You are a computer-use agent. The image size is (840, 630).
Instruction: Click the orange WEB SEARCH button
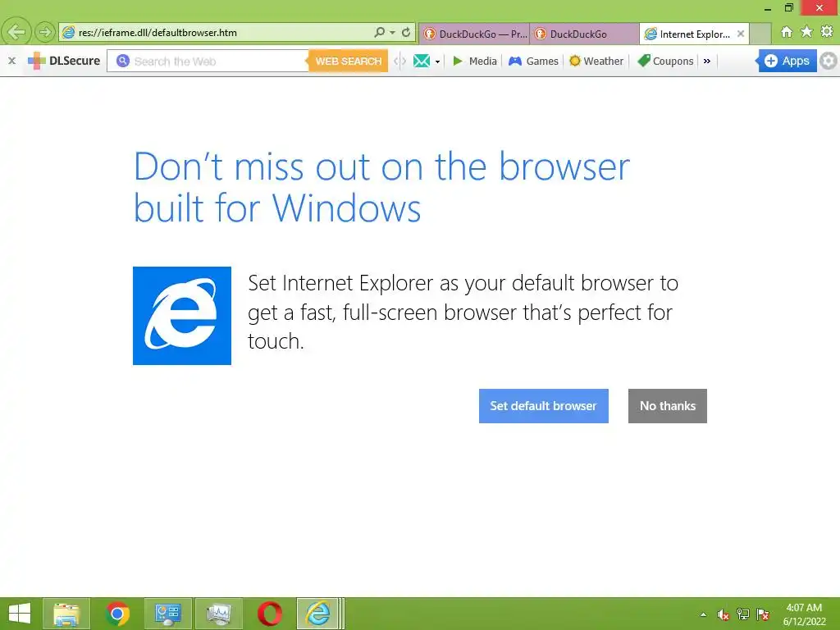pyautogui.click(x=348, y=61)
